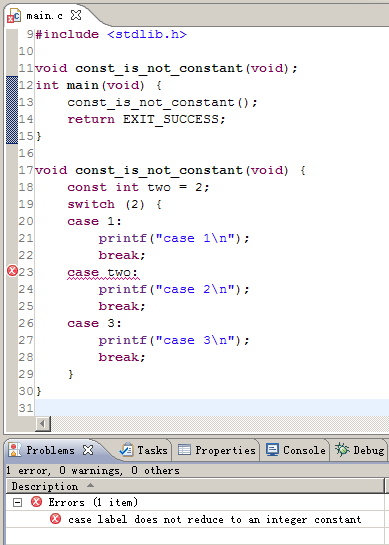The height and width of the screenshot is (545, 389).
Task: Click 'case 3:' on line 26
Action: tap(95, 324)
